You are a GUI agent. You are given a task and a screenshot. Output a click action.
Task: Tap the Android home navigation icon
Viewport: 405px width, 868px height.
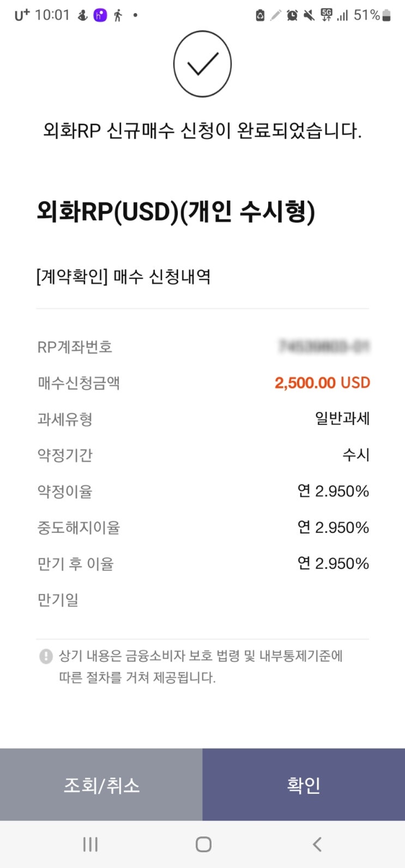[203, 844]
